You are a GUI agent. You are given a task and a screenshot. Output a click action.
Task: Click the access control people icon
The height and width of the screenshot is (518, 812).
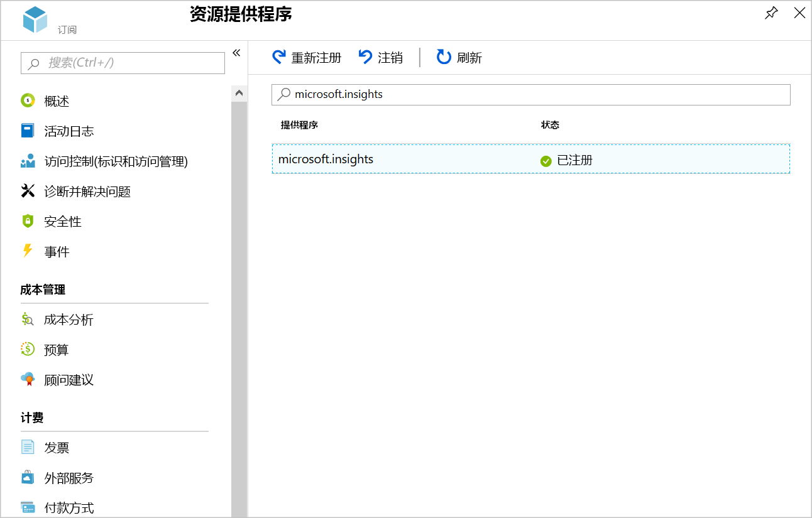[x=28, y=161]
